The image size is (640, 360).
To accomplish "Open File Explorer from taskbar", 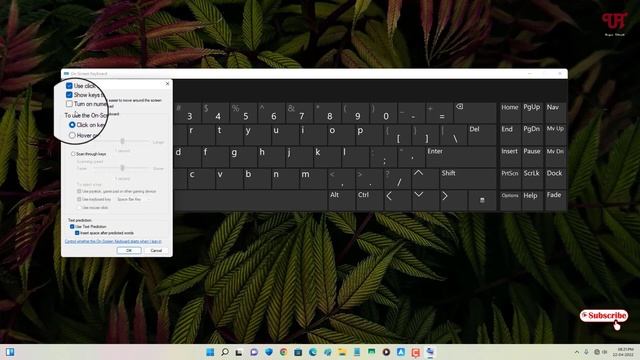I will coord(342,352).
